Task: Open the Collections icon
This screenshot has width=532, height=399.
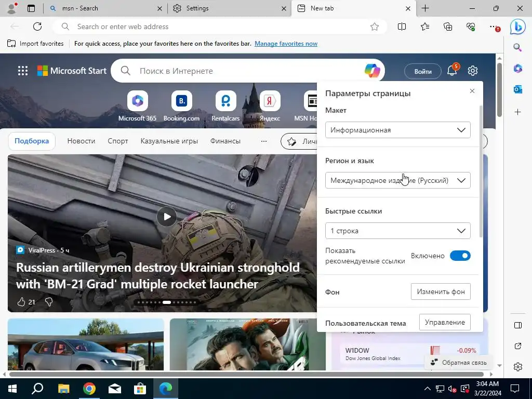Action: coord(448,26)
